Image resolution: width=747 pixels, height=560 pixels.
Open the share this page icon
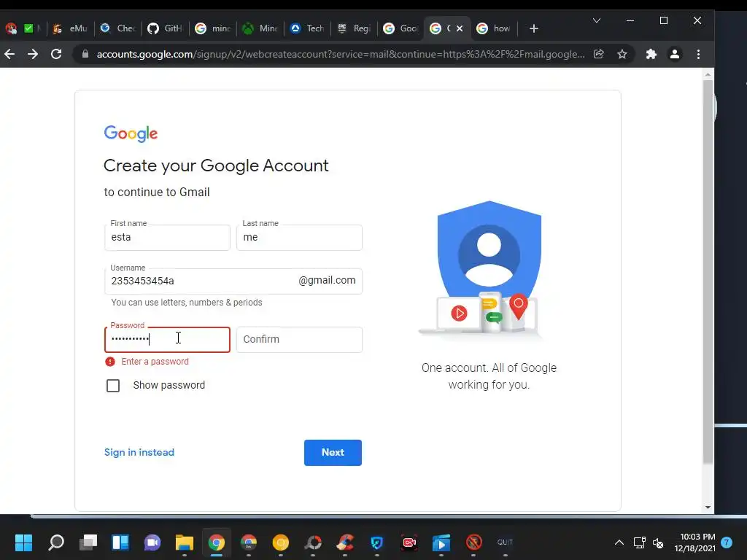point(599,54)
